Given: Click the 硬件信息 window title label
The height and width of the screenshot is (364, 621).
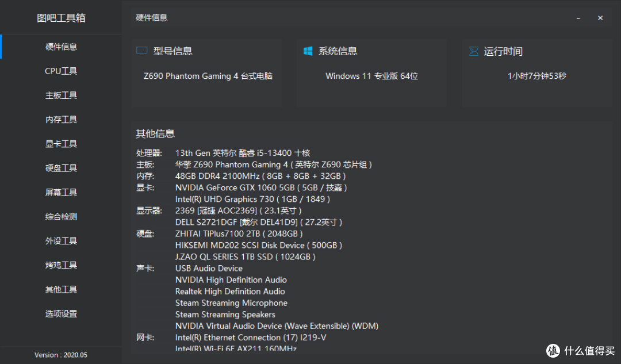Looking at the screenshot, I should 152,18.
